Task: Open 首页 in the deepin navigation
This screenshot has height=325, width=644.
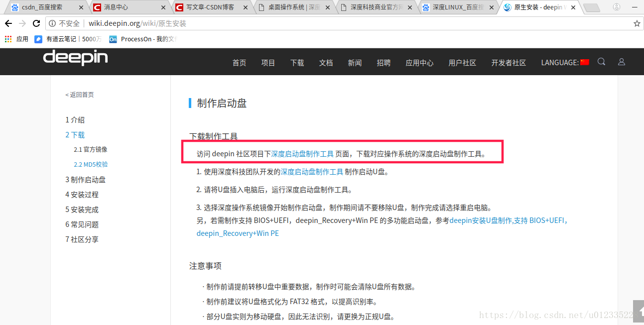Action: 239,63
